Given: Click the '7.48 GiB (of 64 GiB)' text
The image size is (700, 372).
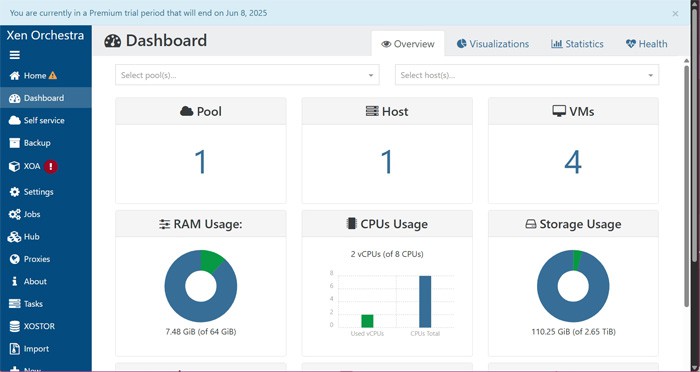Looking at the screenshot, I should tap(201, 332).
